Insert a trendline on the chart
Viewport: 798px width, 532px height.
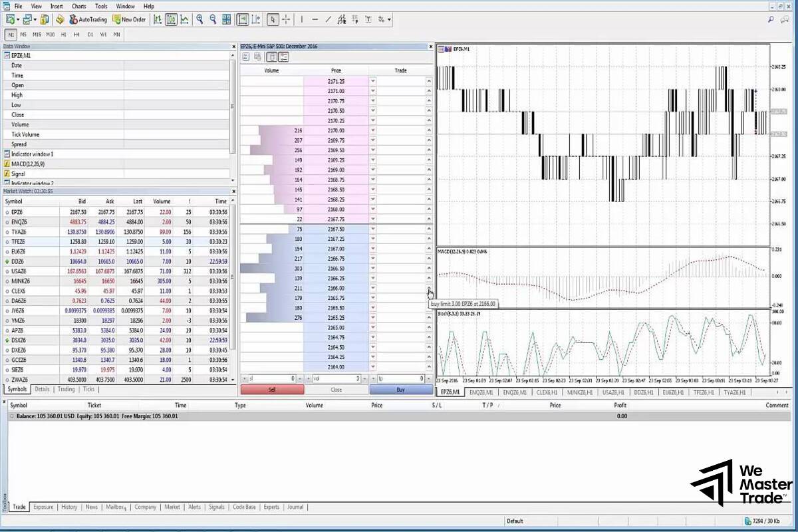(327, 19)
